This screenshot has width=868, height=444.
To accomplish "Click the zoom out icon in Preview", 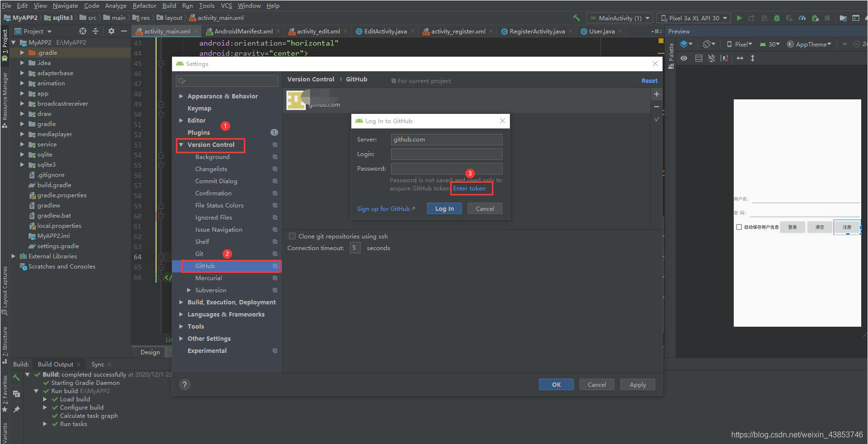I will (x=856, y=44).
